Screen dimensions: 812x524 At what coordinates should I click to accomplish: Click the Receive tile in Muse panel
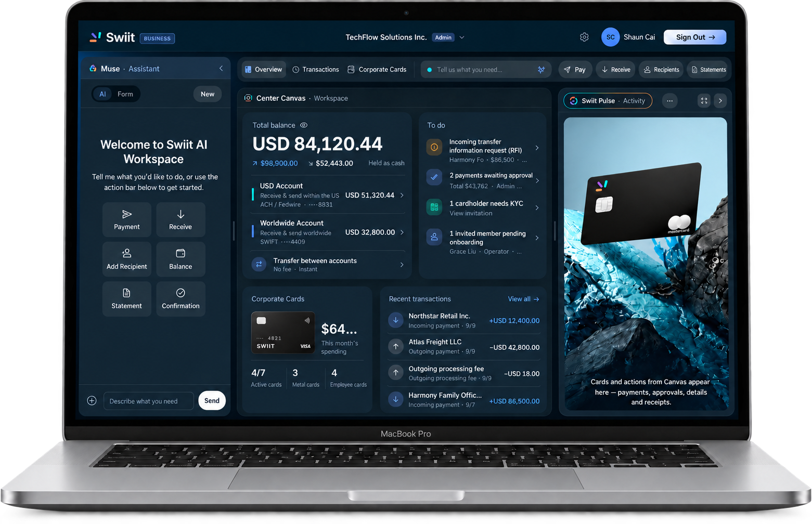(181, 220)
